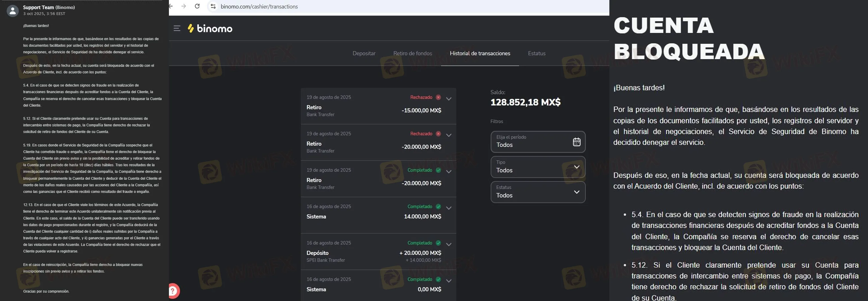Open the Estatus tab

point(536,53)
